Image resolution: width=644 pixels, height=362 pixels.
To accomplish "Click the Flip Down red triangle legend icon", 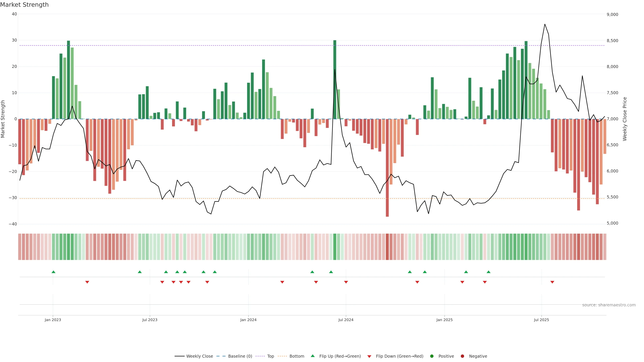I will (369, 356).
